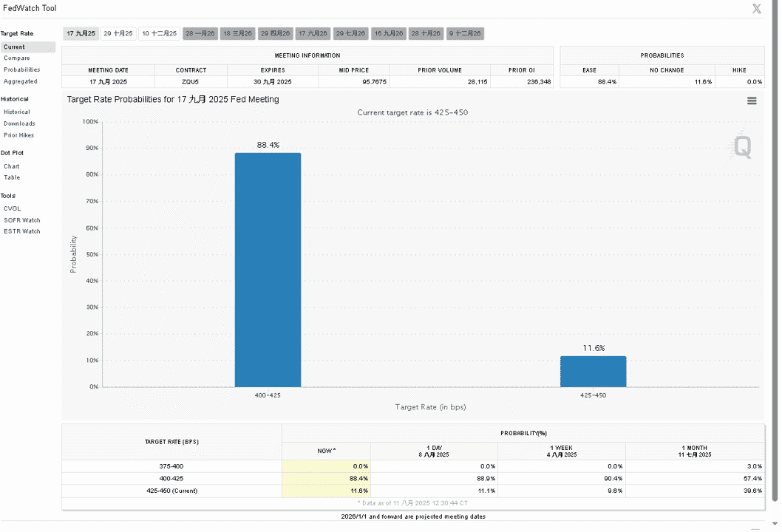The height and width of the screenshot is (532, 782).
Task: Open Probabilities in the sidebar
Action: point(22,69)
